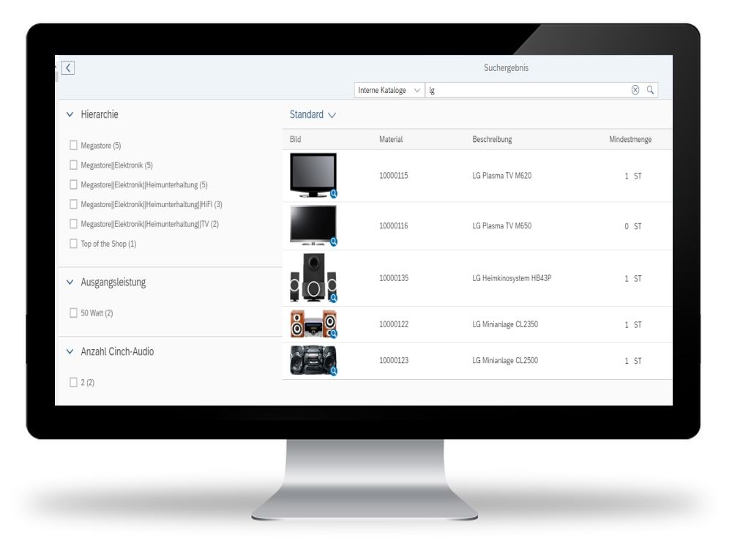Open the Standard view variant dropdown

(313, 115)
